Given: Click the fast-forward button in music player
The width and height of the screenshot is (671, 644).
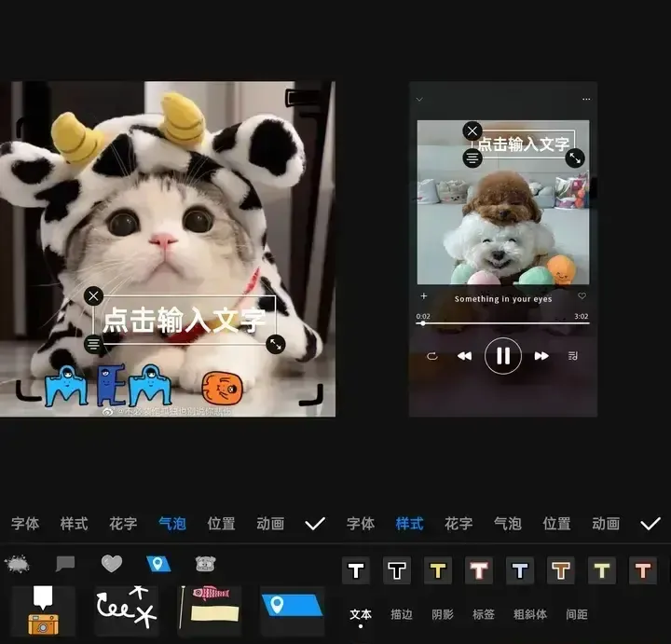Looking at the screenshot, I should pos(541,356).
